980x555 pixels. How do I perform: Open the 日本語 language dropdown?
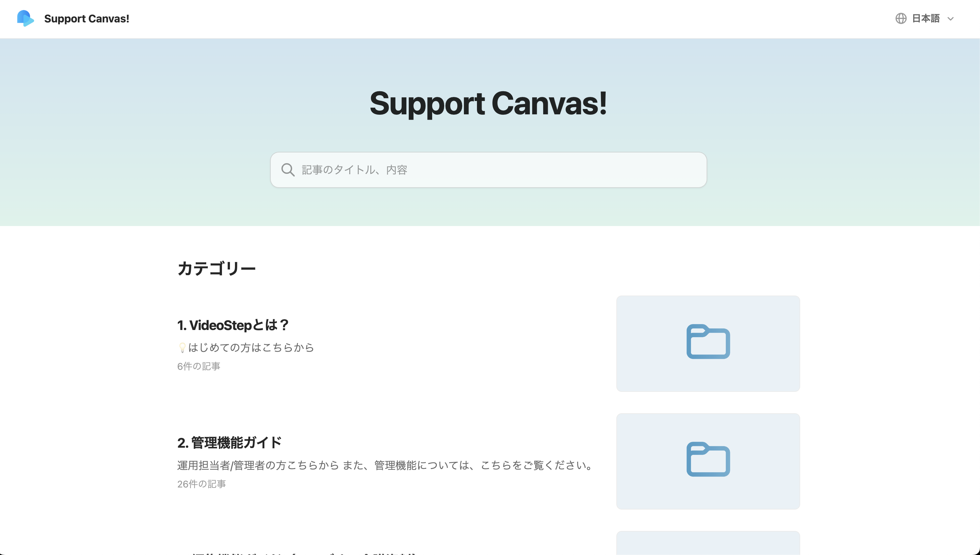point(926,18)
